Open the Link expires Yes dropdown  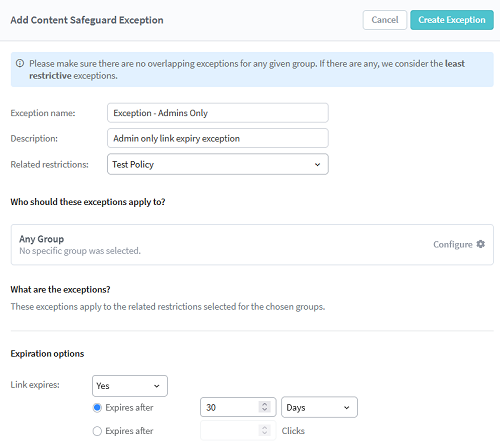(x=130, y=386)
